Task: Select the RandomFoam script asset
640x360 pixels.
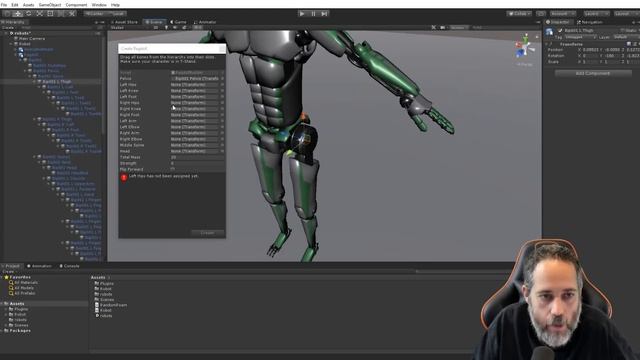Action: (x=111, y=305)
